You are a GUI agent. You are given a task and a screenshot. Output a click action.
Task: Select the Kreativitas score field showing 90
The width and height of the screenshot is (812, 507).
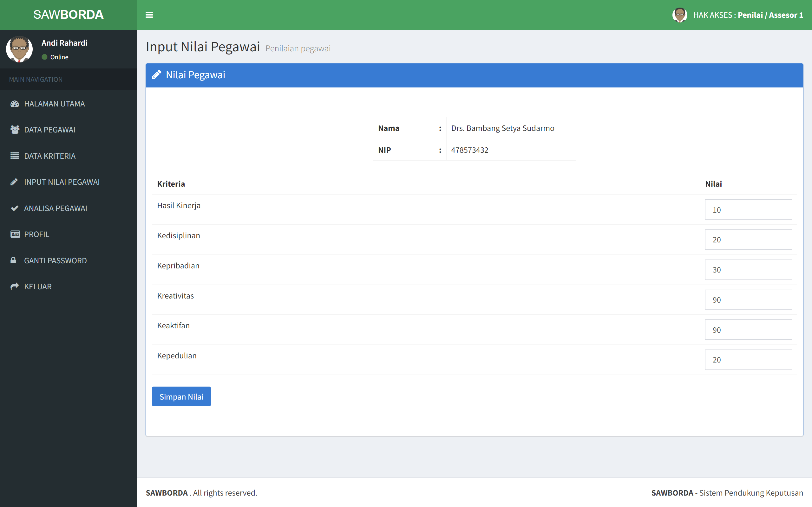748,299
